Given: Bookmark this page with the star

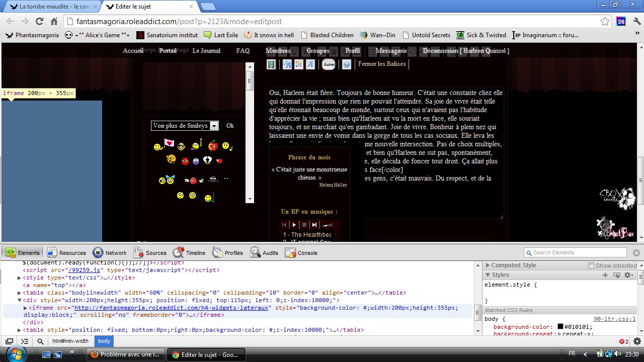Looking at the screenshot, I should pyautogui.click(x=605, y=22).
